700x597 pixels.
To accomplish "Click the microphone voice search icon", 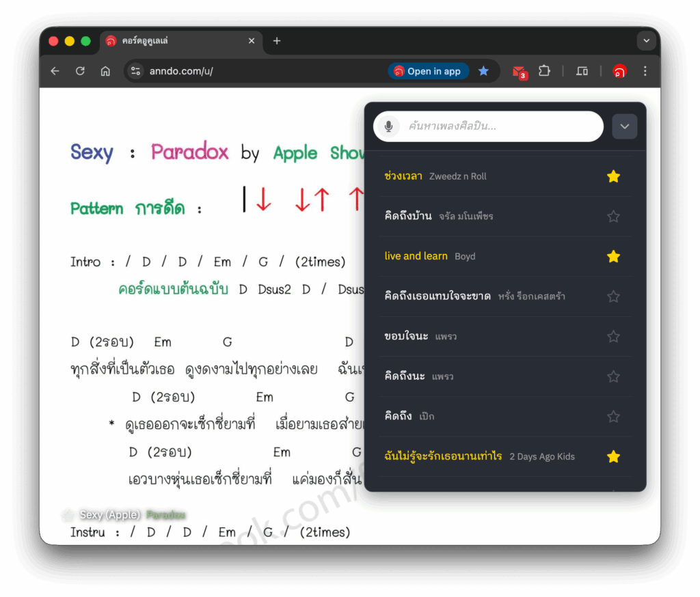I will (x=388, y=126).
